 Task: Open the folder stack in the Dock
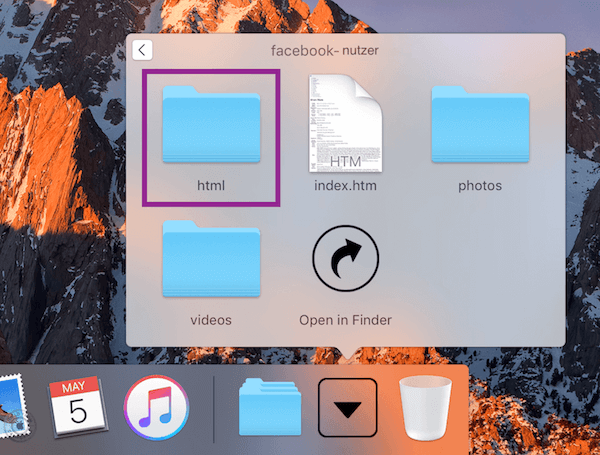[270, 407]
